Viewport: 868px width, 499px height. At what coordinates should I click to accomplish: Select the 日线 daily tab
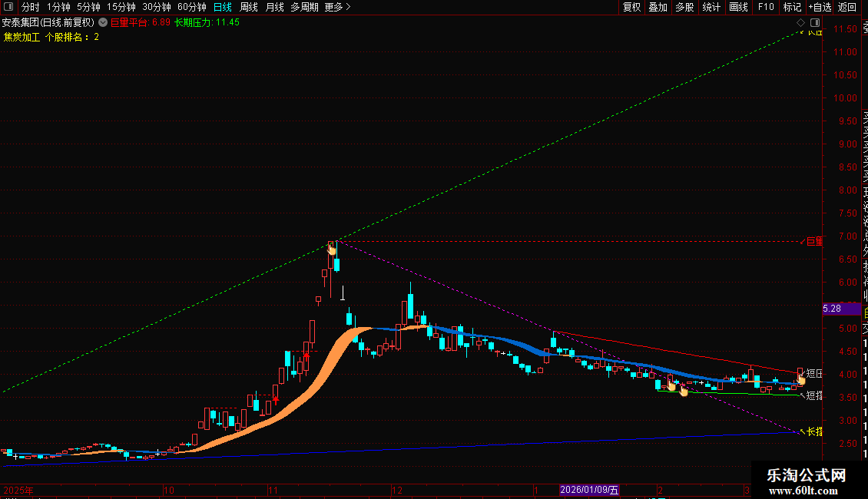[223, 7]
